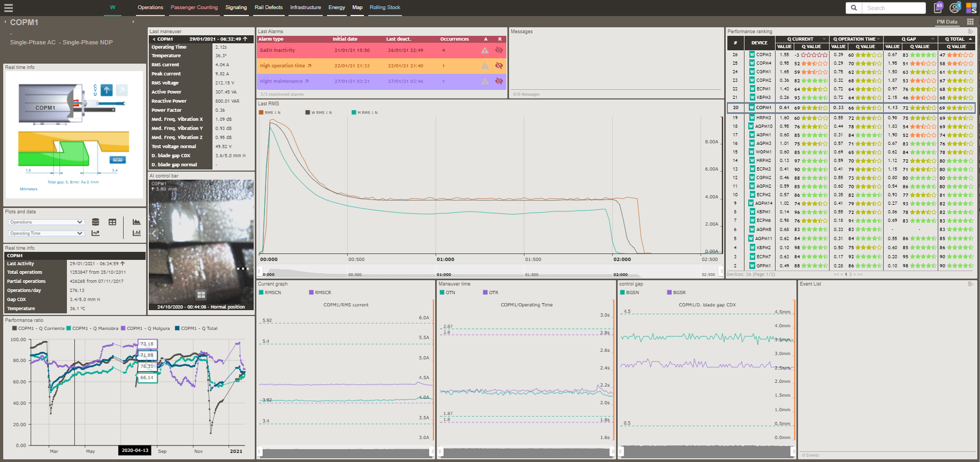Toggle RMSCN series in Current graph
The width and height of the screenshot is (980, 462).
[x=270, y=292]
